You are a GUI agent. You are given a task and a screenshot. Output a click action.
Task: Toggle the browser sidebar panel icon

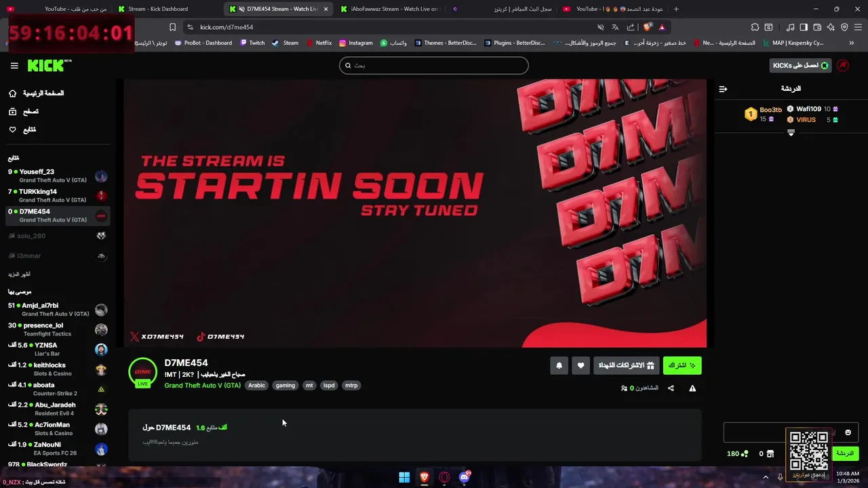804,27
